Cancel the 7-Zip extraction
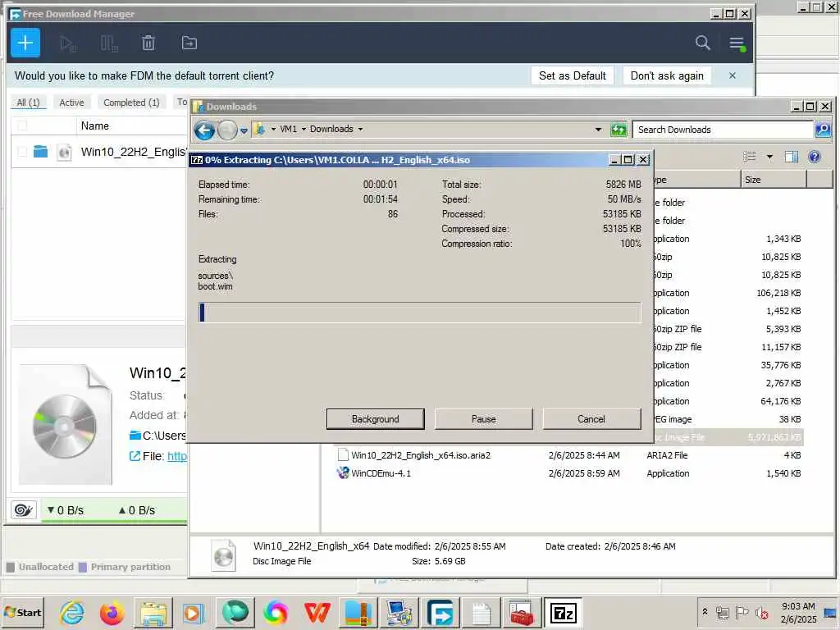This screenshot has height=630, width=840. [x=591, y=419]
